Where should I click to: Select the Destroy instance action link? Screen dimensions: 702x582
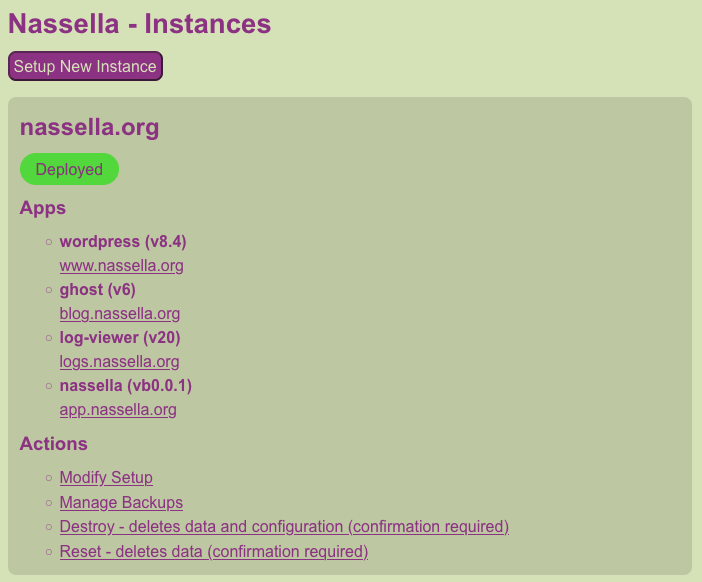pos(284,526)
